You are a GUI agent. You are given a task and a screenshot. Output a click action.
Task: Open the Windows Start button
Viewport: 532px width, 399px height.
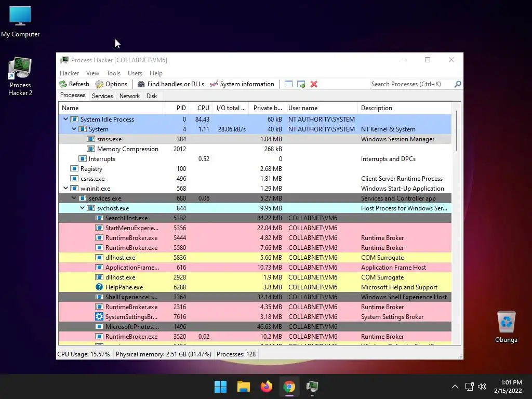coord(220,387)
